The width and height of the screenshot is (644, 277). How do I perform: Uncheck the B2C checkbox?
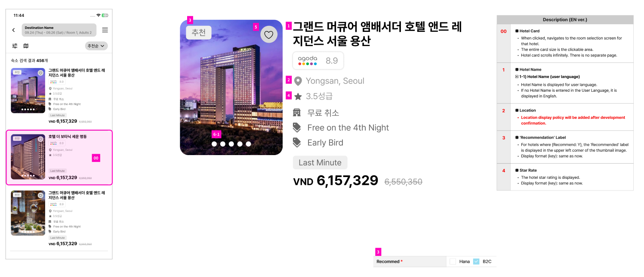476,261
